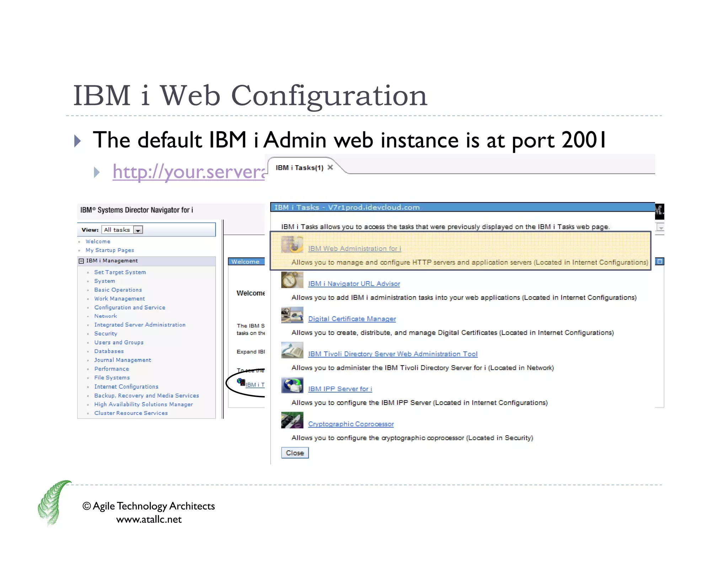Image resolution: width=728 pixels, height=562 pixels.
Task: Click the Cryptographic Coprocessor icon
Action: point(292,420)
